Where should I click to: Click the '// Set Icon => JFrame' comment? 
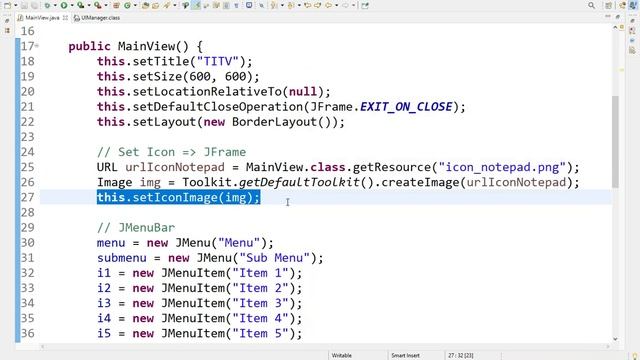[171, 152]
